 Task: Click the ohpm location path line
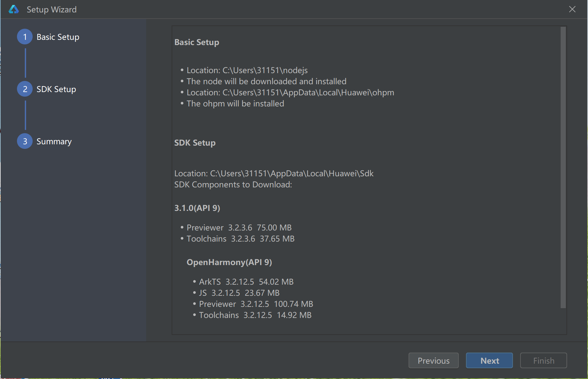click(x=290, y=92)
